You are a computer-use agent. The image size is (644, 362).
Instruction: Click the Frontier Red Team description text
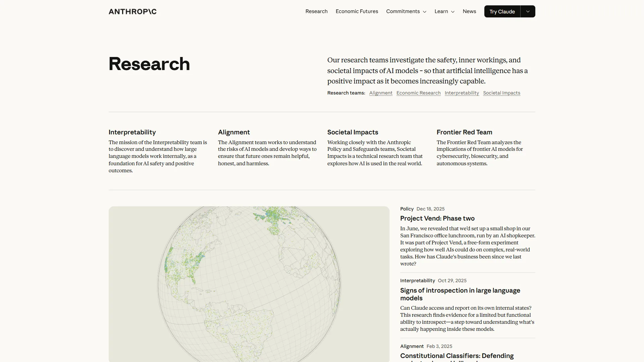[x=480, y=153]
